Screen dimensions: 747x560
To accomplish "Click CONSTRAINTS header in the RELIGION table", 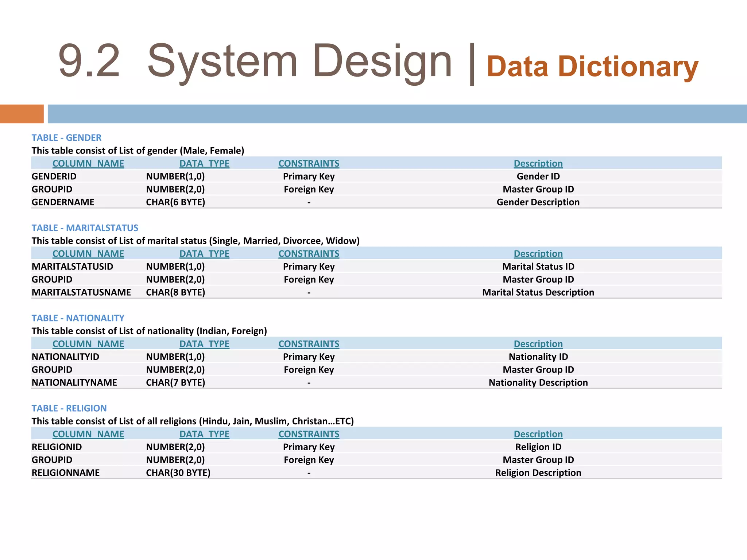I will pyautogui.click(x=309, y=434).
